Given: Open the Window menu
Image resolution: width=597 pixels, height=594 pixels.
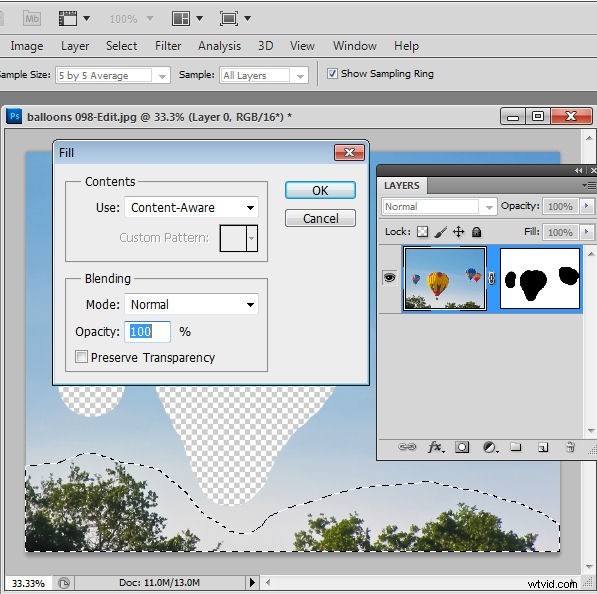Looking at the screenshot, I should click(354, 46).
